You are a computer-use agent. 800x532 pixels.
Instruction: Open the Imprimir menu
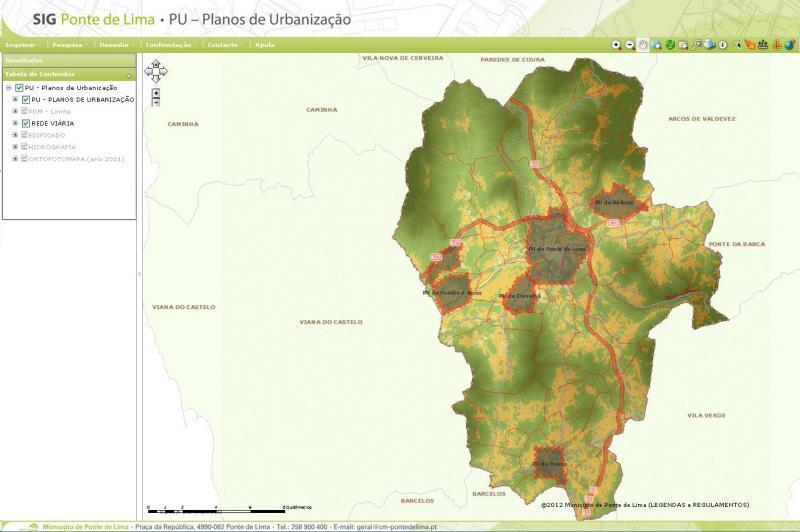point(22,45)
